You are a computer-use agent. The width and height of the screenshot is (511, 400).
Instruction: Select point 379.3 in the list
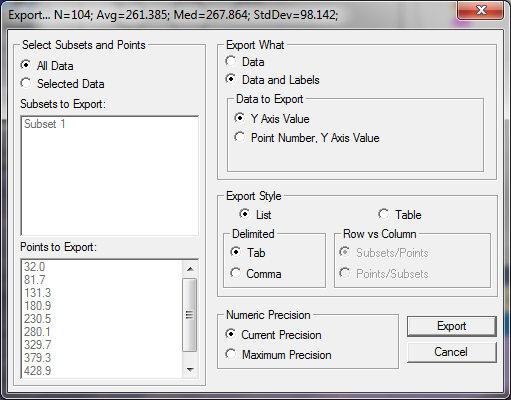103,358
